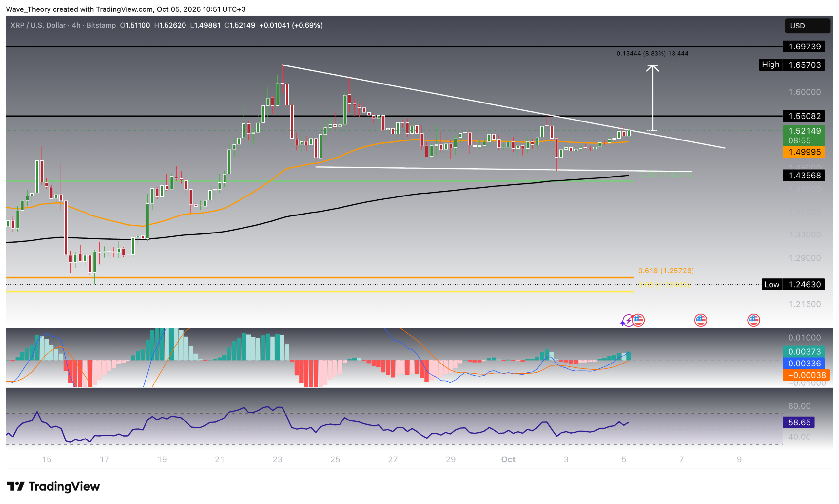Select the High 1.65703 price label
This screenshot has height=504, width=839.
[791, 65]
